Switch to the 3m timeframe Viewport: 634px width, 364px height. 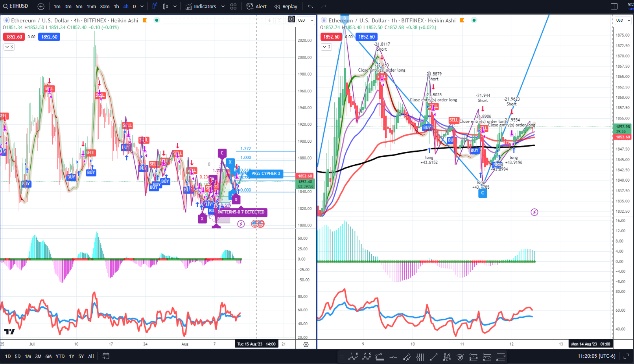(68, 6)
